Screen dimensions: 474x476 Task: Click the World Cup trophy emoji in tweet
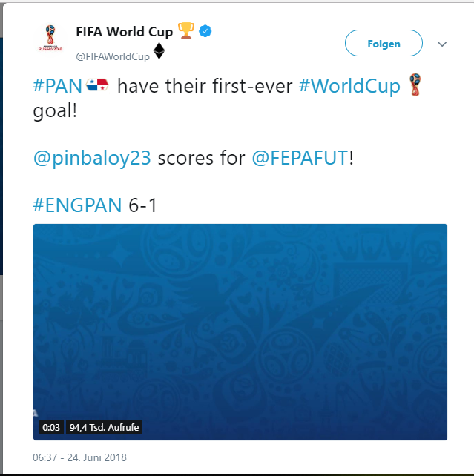(x=415, y=85)
